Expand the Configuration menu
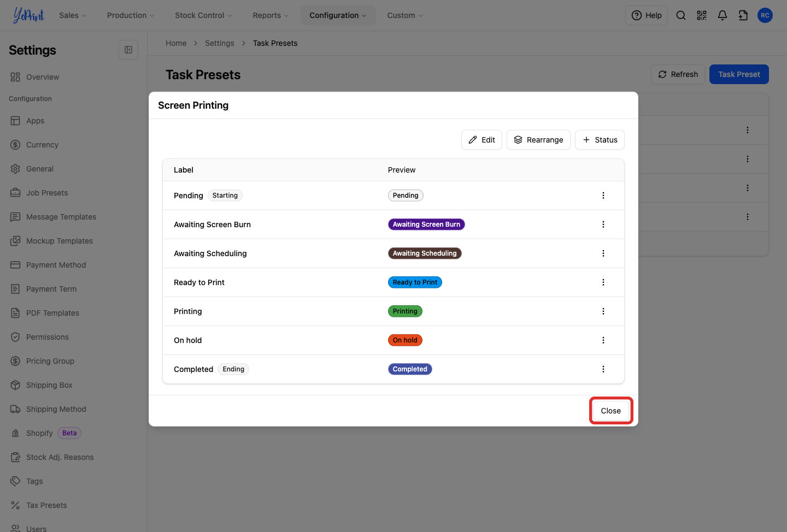 tap(338, 15)
